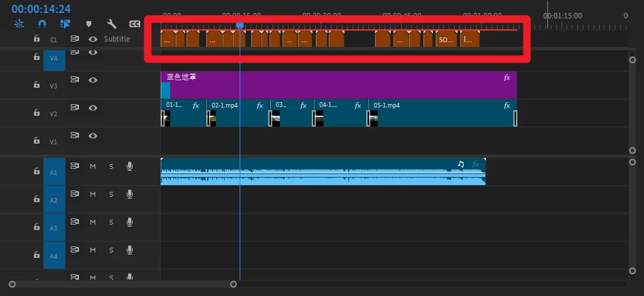Solo the A1 audio track
The image size is (644, 296).
111,166
